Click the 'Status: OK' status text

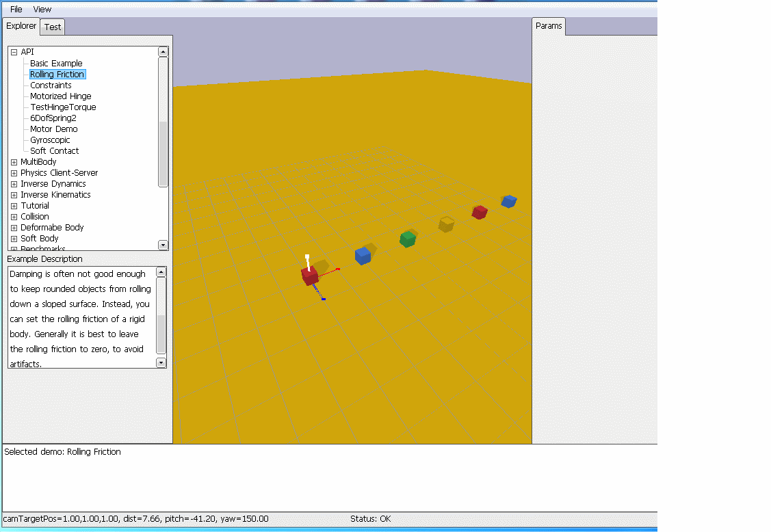(371, 519)
